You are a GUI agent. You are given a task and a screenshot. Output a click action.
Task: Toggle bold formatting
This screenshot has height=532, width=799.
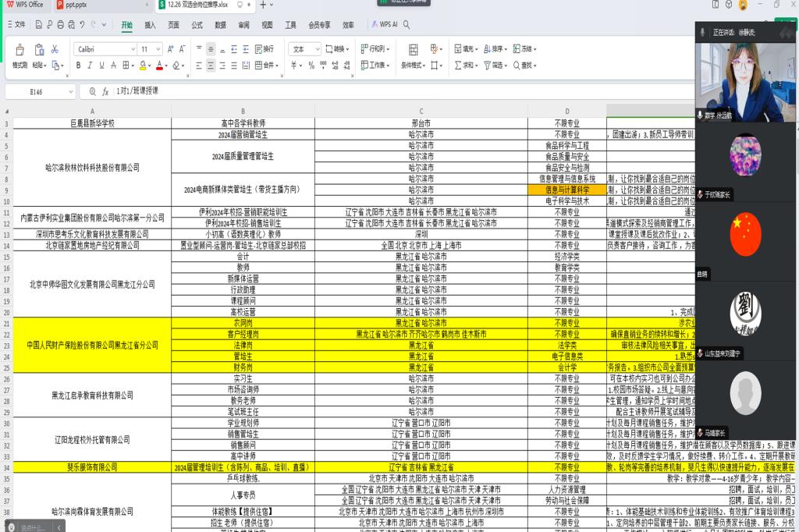coord(79,66)
